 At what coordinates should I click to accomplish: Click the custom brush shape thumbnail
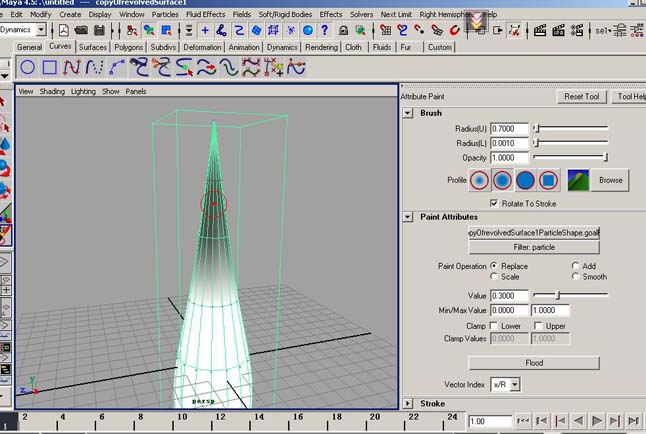click(578, 180)
